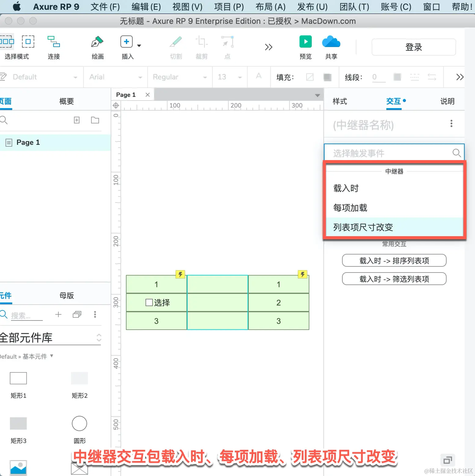Screen dimensions: 475x476
Task: Open the 文件 (F) menu
Action: pyautogui.click(x=105, y=7)
